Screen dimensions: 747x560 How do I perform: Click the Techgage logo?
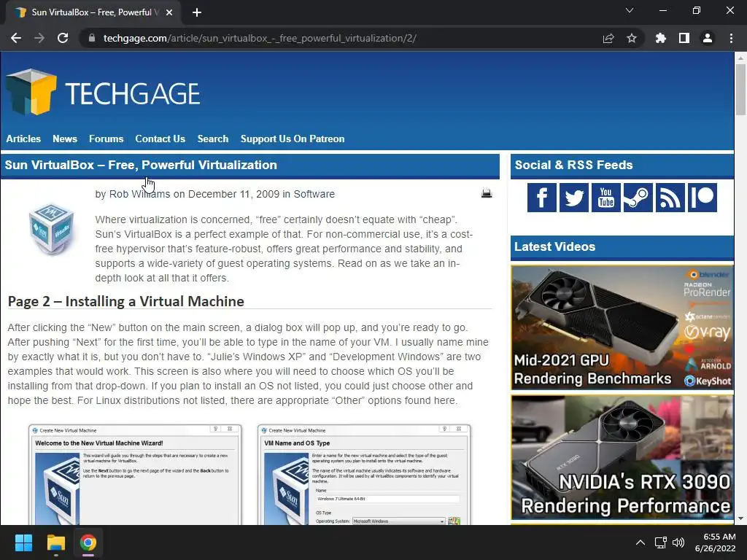[103, 93]
